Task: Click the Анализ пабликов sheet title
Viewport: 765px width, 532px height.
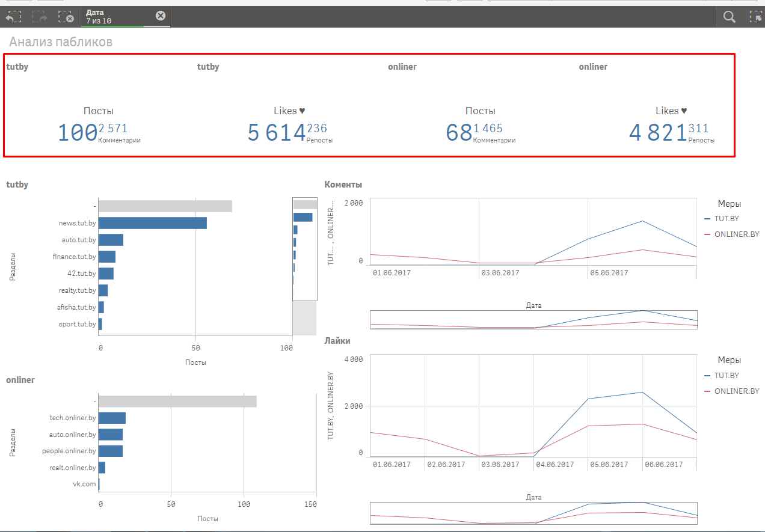Action: click(x=61, y=42)
